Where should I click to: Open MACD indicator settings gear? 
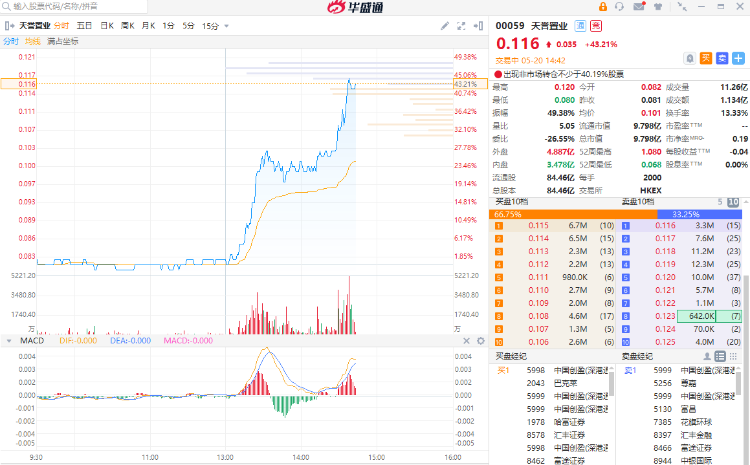tap(481, 341)
